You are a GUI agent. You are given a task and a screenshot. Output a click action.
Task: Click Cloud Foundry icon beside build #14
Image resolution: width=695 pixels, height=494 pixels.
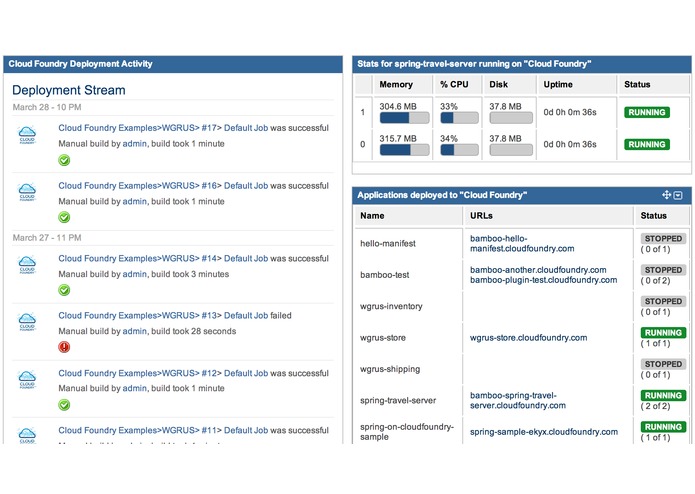pyautogui.click(x=27, y=265)
